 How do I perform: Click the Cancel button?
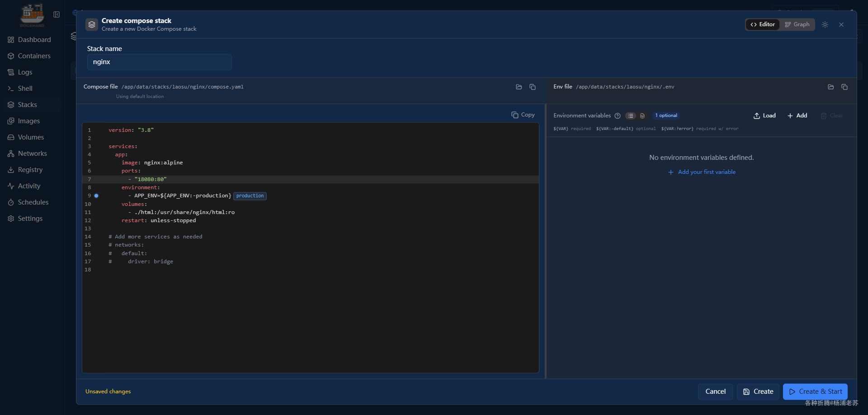[x=716, y=392]
